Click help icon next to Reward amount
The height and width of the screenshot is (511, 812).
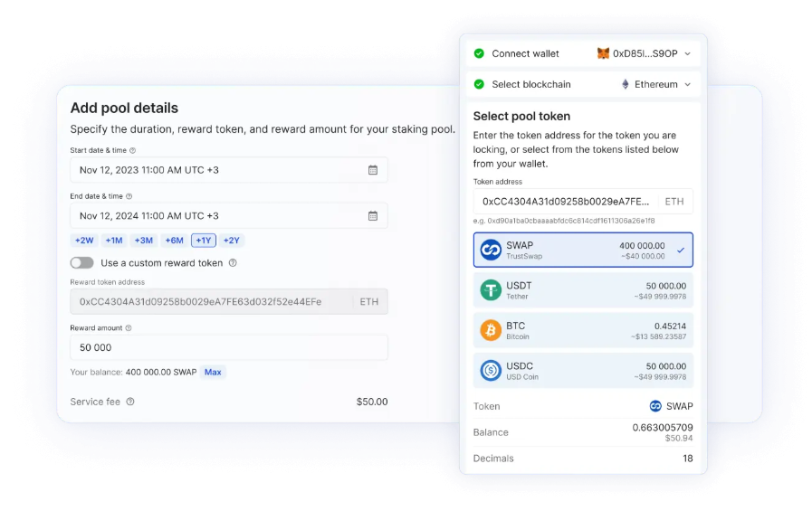coord(129,328)
